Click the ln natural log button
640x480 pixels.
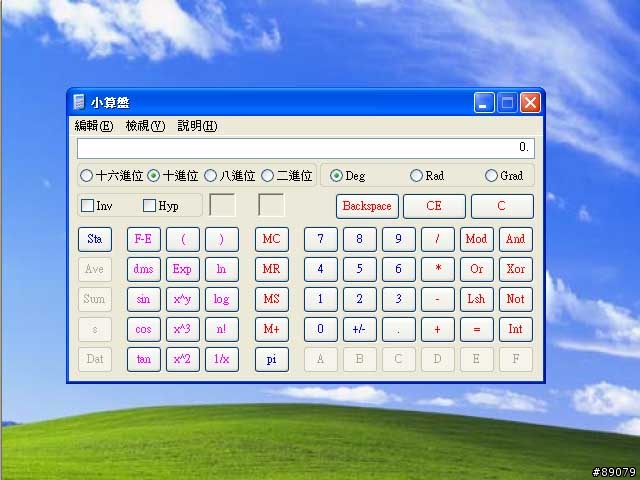tap(222, 269)
